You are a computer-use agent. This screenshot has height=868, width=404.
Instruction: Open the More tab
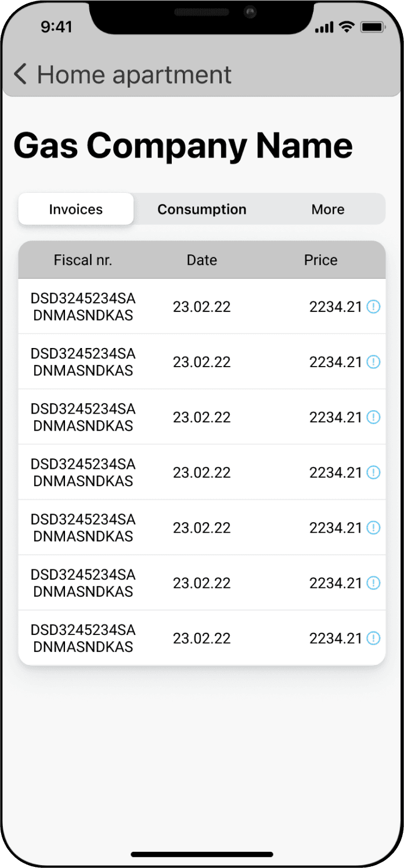(x=328, y=209)
